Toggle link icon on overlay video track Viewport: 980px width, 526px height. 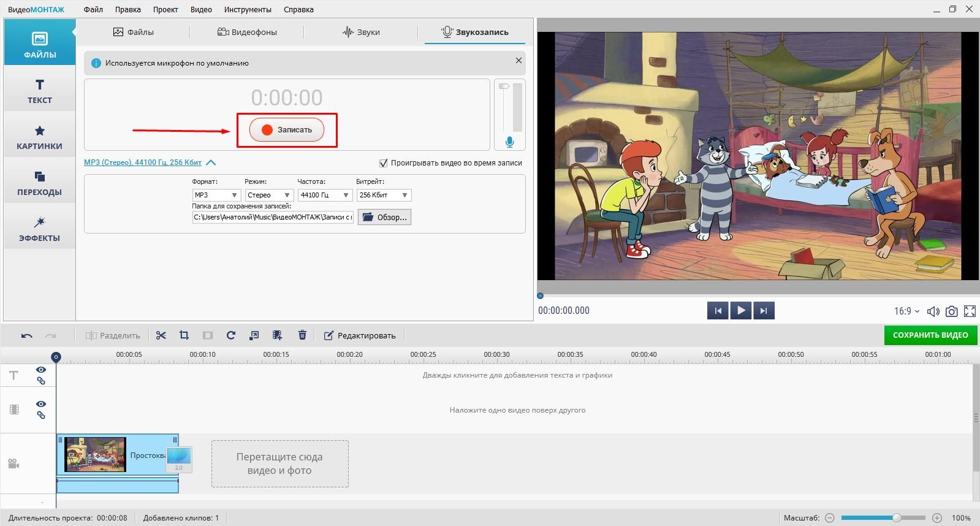pos(41,415)
